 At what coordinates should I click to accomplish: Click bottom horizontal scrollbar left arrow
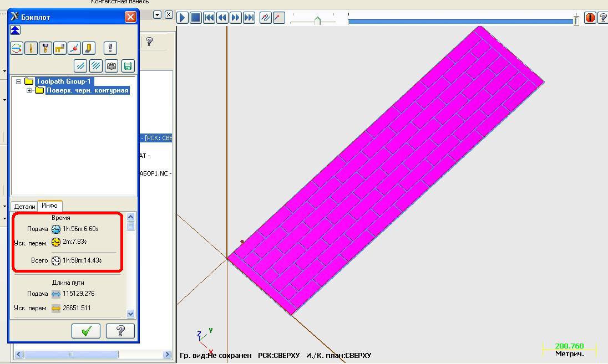pyautogui.click(x=19, y=355)
